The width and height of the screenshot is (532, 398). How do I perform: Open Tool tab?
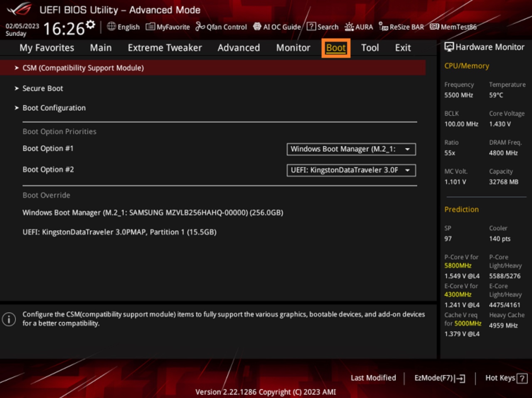tap(370, 48)
